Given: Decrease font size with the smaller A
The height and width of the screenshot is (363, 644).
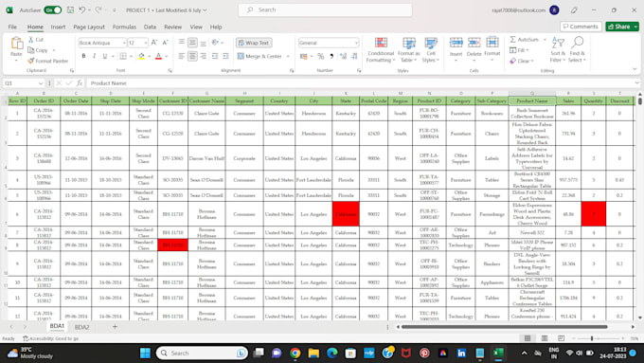Looking at the screenshot, I should [x=165, y=43].
